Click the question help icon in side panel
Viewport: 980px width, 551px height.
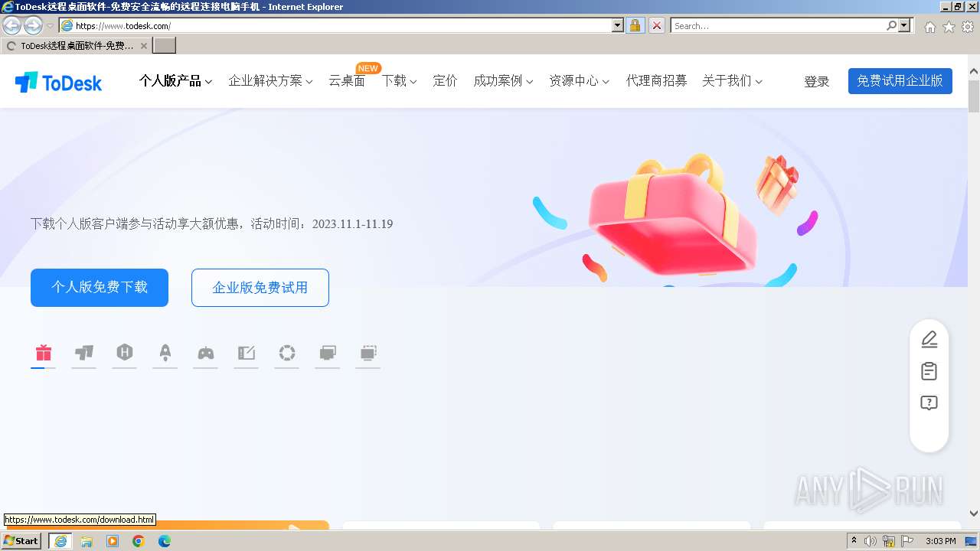(x=929, y=403)
